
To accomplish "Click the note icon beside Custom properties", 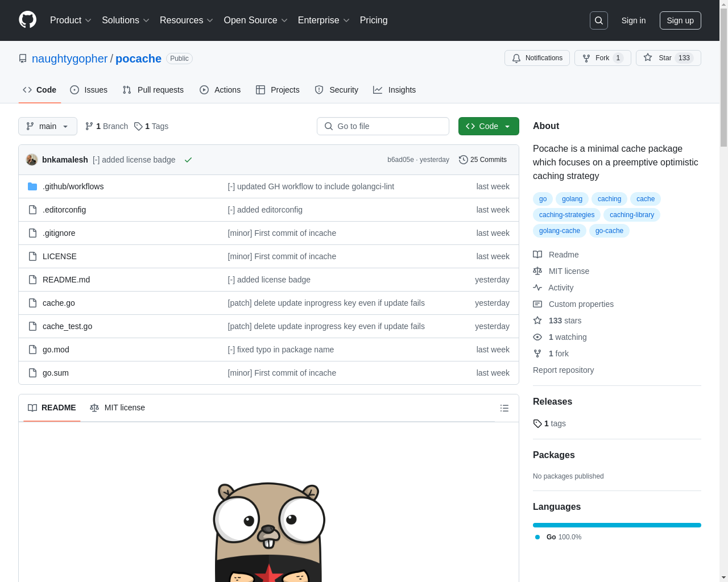I will pyautogui.click(x=537, y=304).
